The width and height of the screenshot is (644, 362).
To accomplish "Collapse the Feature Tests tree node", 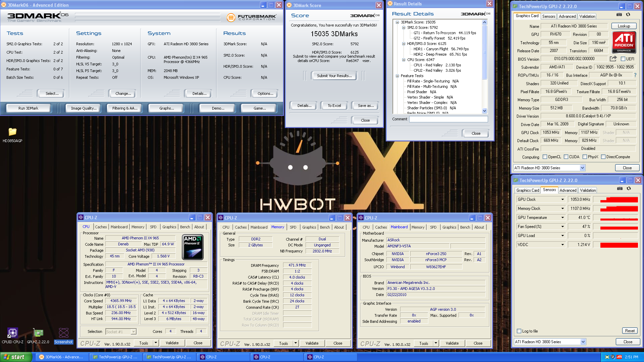I will (x=397, y=76).
